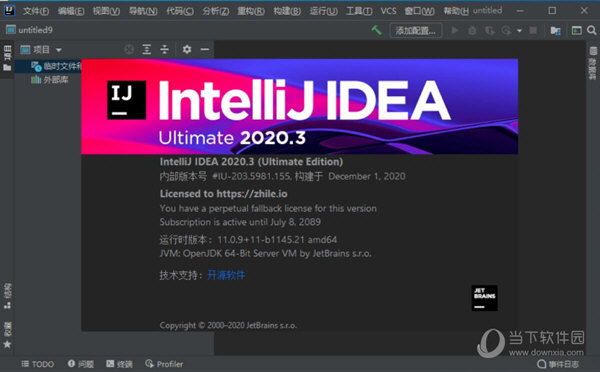Image resolution: width=600 pixels, height=372 pixels.
Task: Open the 工具(T) menu
Action: pyautogui.click(x=359, y=11)
